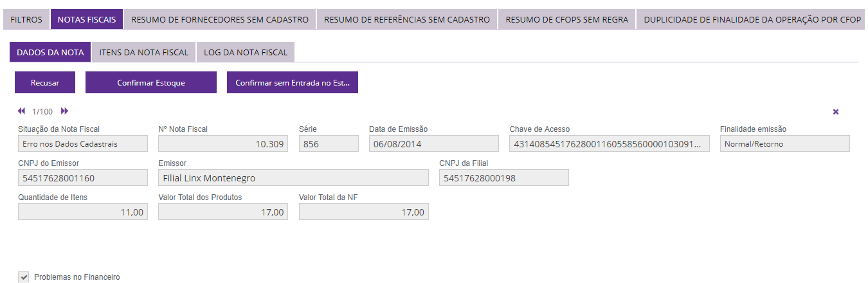Click the Chave de Acesso field
Screen dimensions: 868x283
(x=610, y=144)
